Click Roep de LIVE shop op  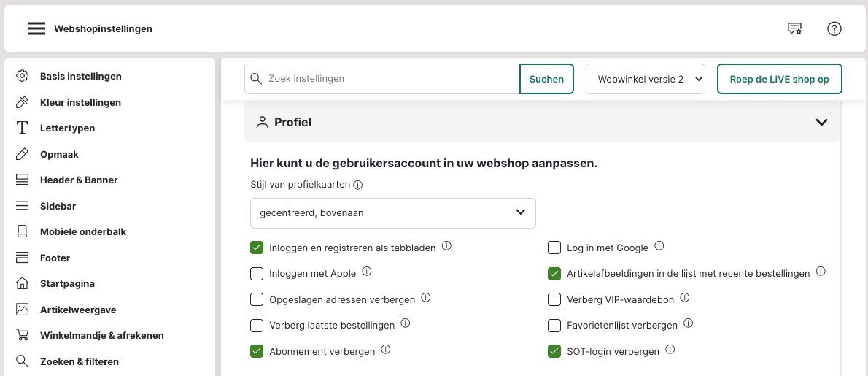[x=779, y=79]
